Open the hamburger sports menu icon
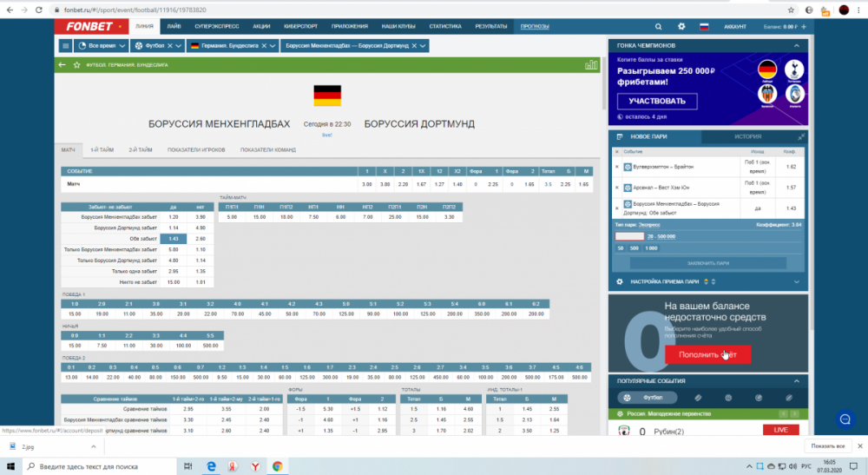 (x=66, y=46)
